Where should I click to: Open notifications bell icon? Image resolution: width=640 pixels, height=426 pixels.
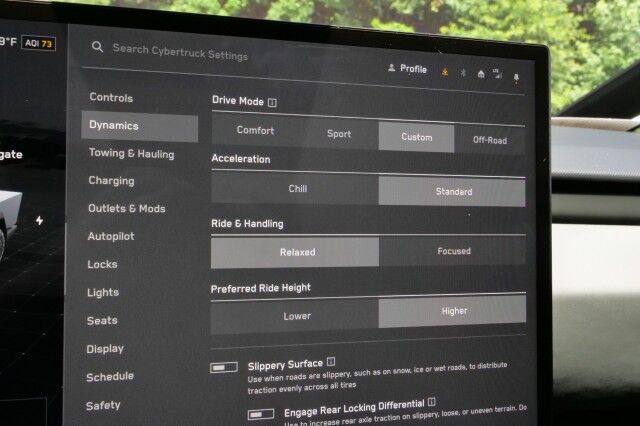coord(516,78)
